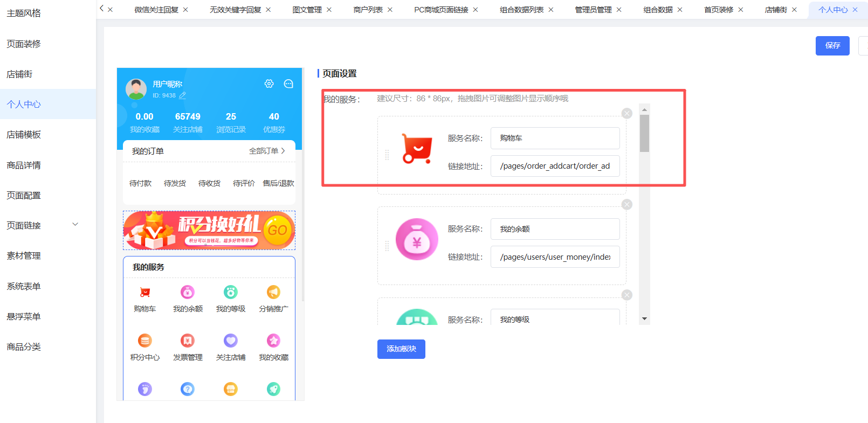This screenshot has width=868, height=423.
Task: Click the 购物车 链接地址 input field
Action: coord(555,166)
